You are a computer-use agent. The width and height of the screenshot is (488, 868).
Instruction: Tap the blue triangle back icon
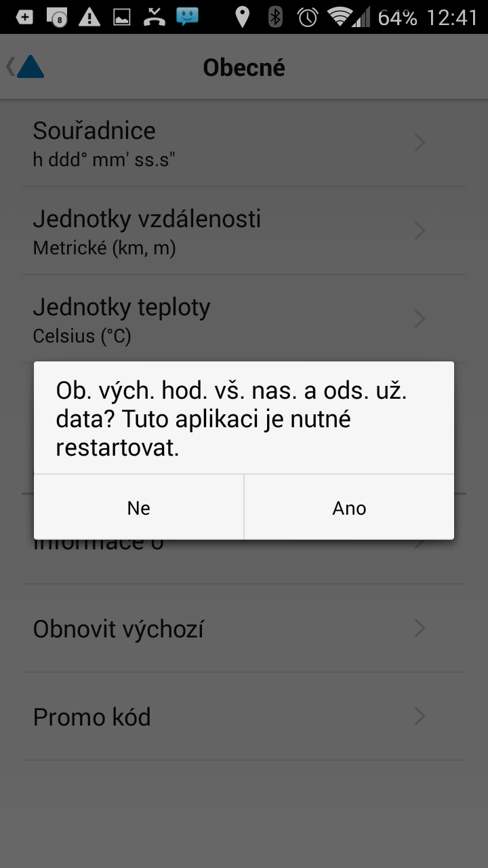(30, 66)
